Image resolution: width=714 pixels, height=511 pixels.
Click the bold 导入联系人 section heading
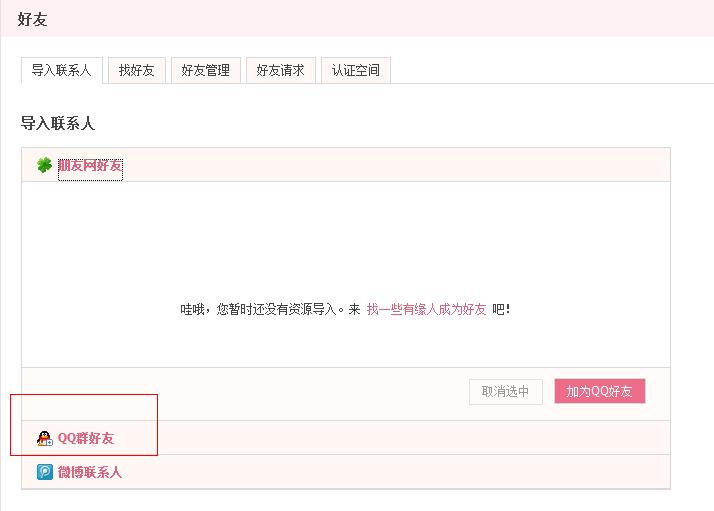58,123
